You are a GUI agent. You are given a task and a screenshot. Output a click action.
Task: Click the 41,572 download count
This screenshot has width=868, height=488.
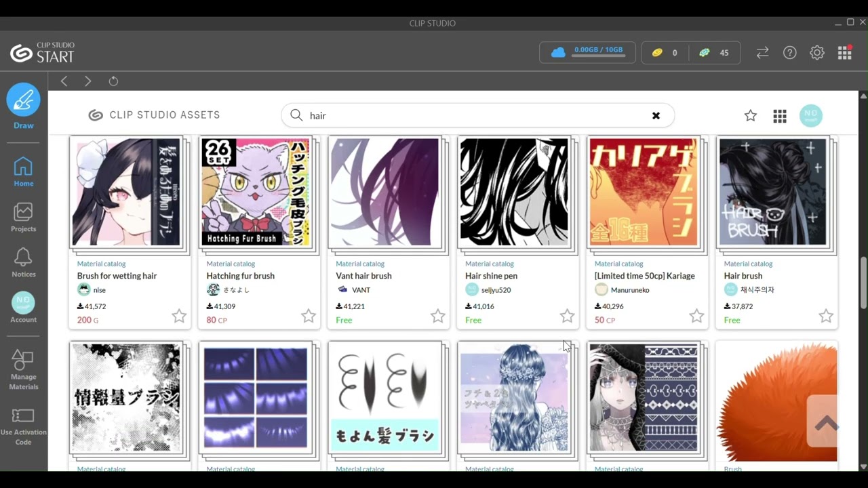pos(92,306)
